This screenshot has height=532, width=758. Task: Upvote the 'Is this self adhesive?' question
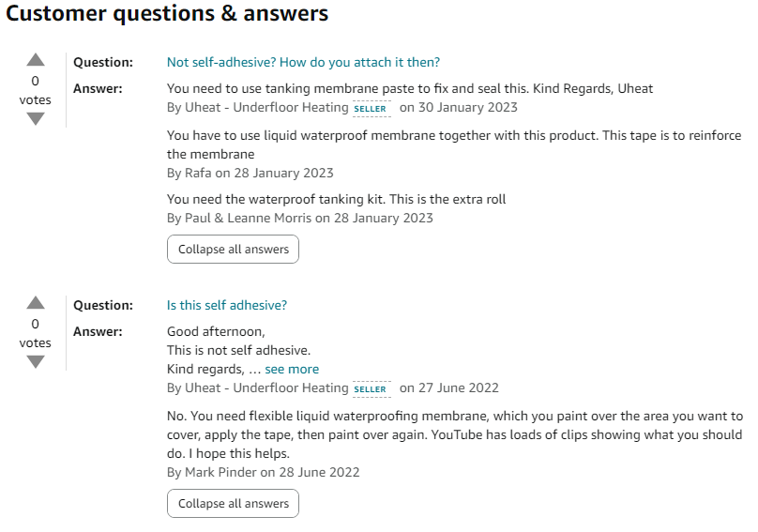[x=36, y=303]
